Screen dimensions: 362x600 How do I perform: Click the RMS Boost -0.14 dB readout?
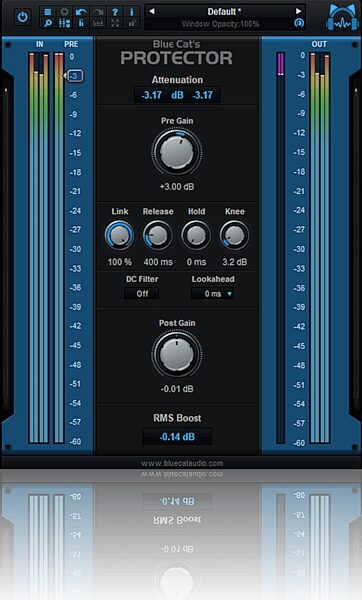click(177, 437)
